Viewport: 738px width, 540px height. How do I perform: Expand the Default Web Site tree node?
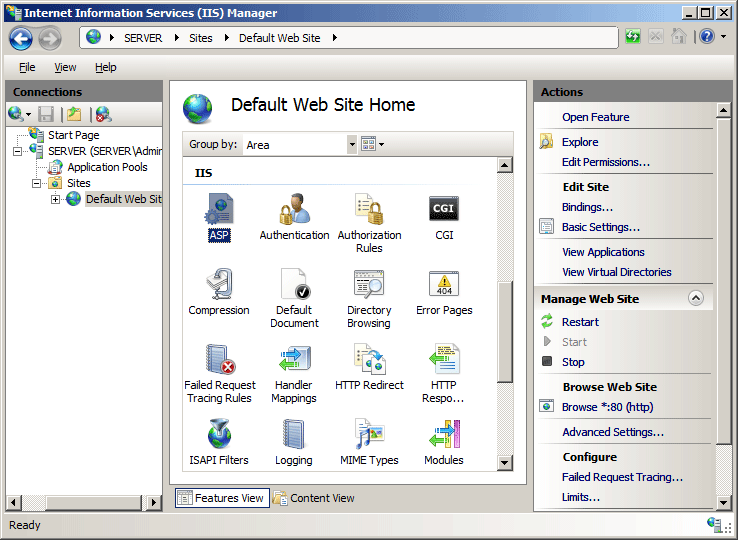[56, 199]
